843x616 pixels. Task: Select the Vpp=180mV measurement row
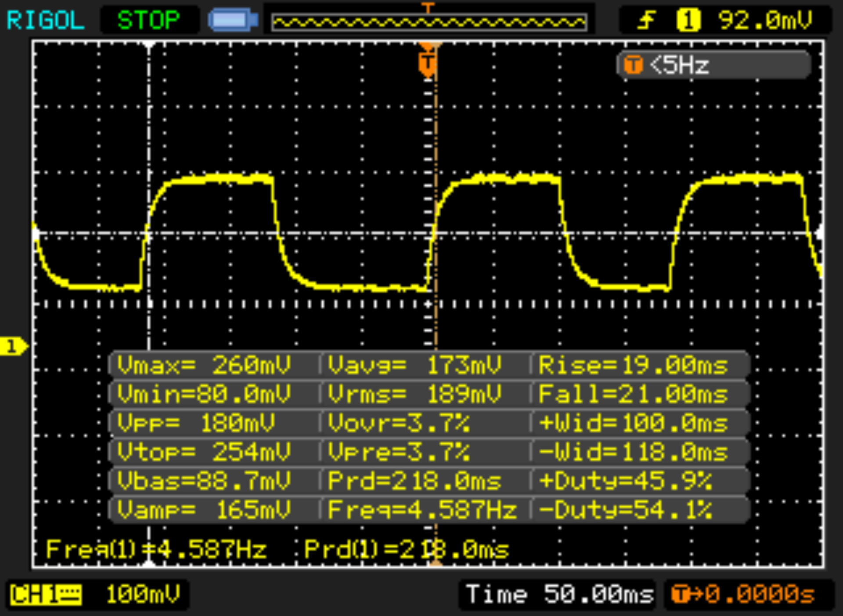click(x=196, y=423)
